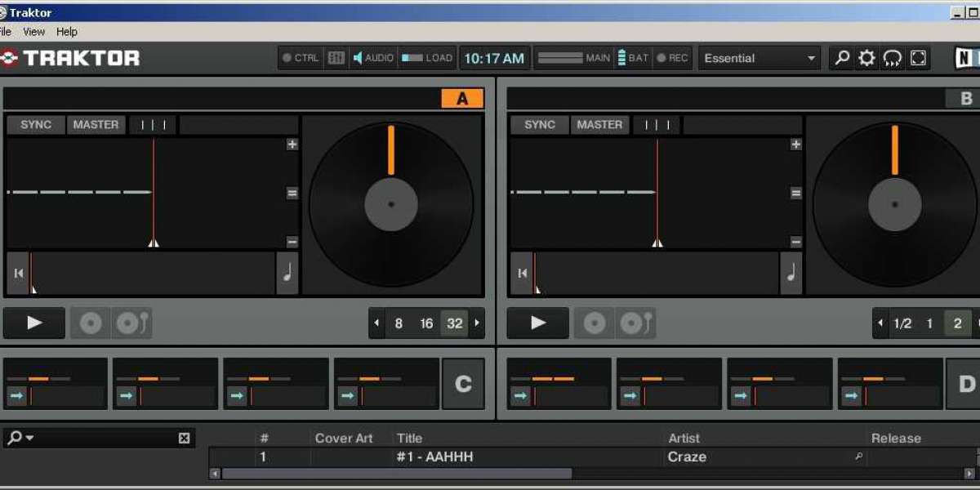Start playback on Deck B
Viewport: 980px width, 490px height.
coord(538,323)
